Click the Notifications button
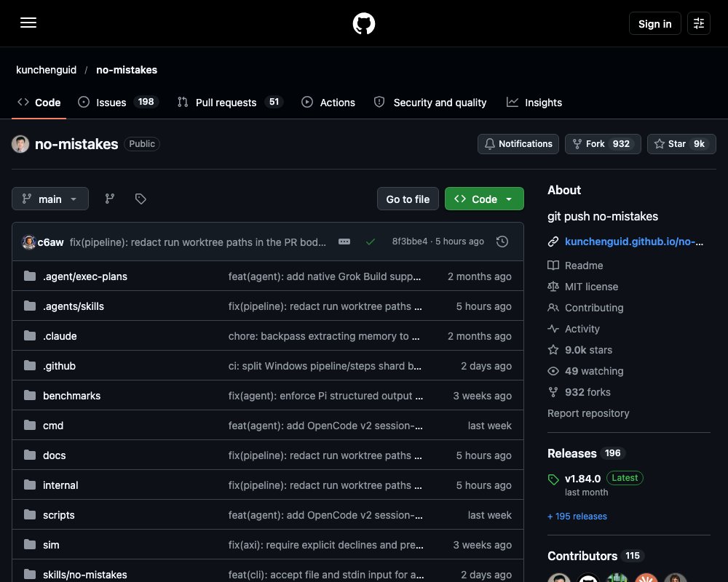Screen dimensions: 728x582 (518, 144)
